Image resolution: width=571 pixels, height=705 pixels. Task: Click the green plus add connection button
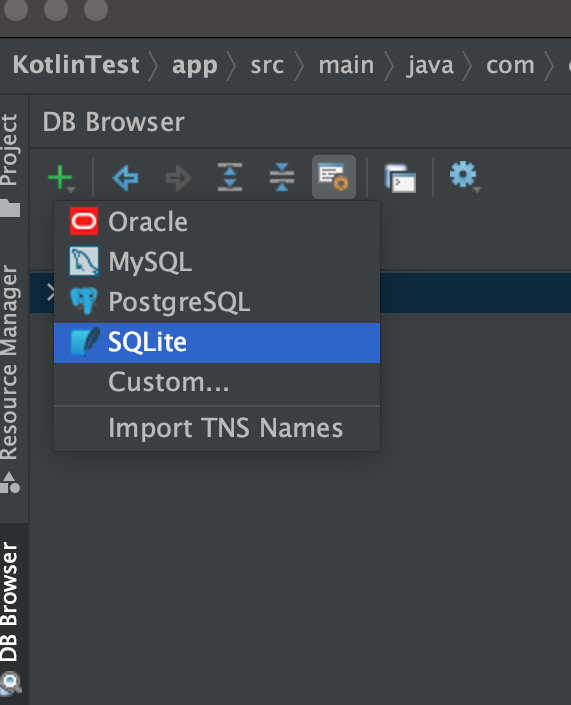pos(61,178)
